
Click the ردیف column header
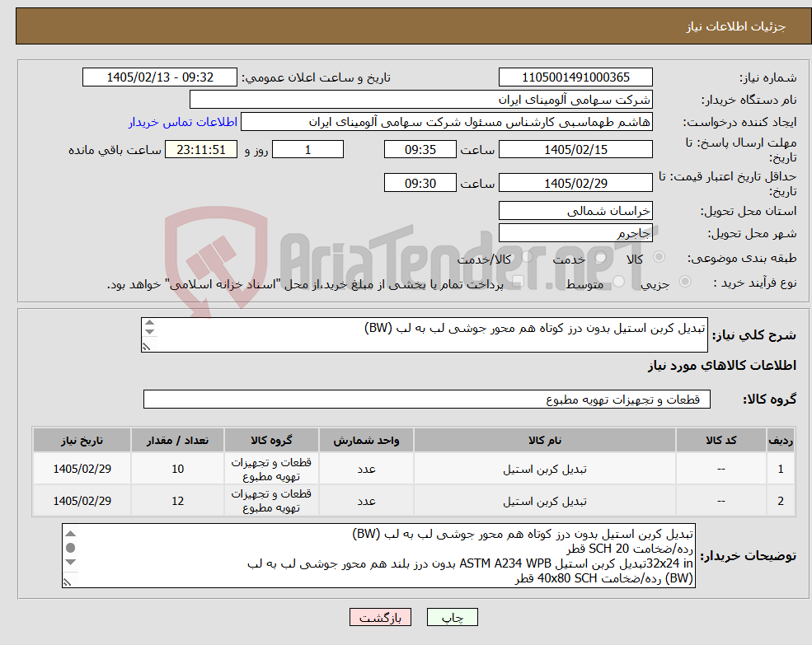pos(781,440)
